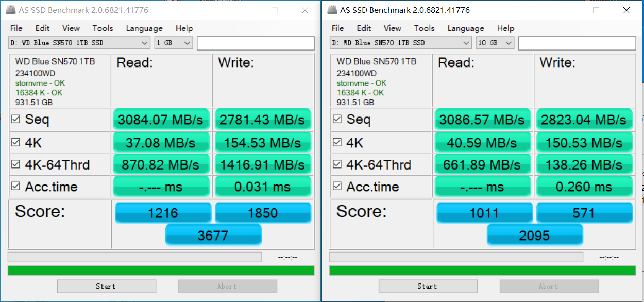Uncheck Seq checkbox in right window
Viewport: 644px width, 302px height.
[337, 119]
